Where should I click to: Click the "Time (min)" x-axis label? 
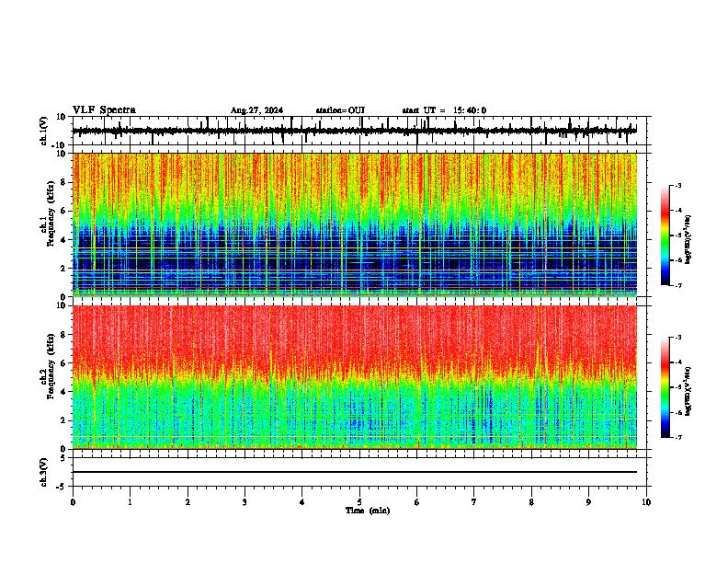[x=368, y=511]
